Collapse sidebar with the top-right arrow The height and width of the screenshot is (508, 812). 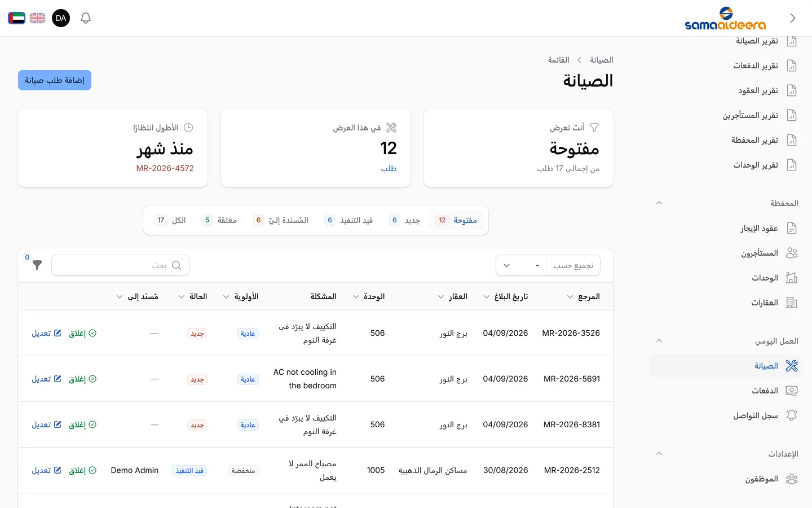tap(793, 18)
